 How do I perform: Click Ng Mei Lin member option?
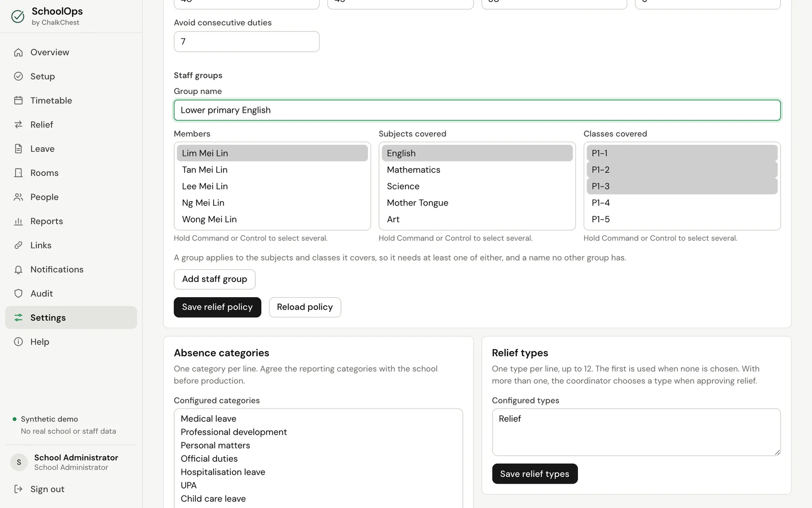272,203
